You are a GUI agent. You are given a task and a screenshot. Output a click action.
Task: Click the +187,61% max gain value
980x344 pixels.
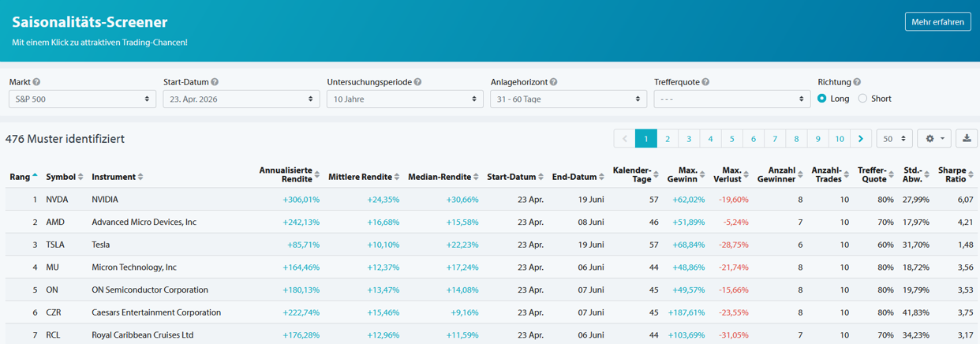tap(686, 312)
